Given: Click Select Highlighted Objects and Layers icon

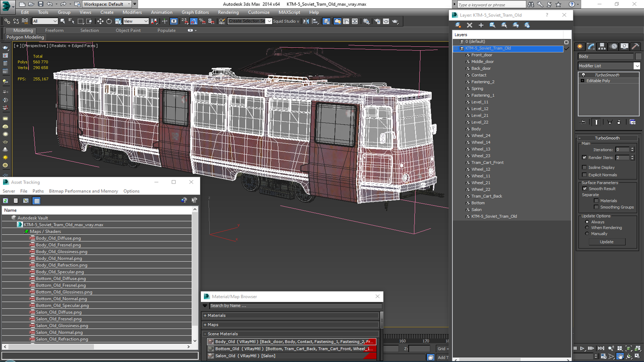Looking at the screenshot, I should pos(492,25).
